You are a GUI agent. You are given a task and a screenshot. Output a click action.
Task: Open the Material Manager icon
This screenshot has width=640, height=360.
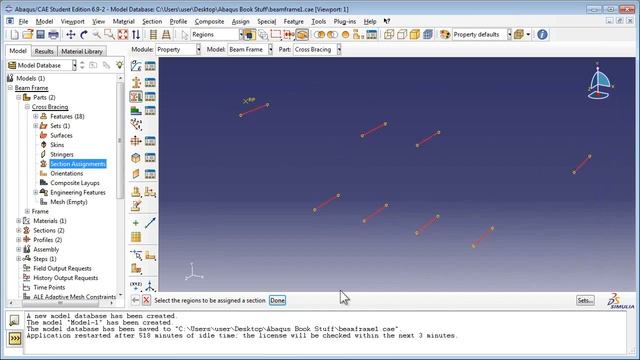point(150,66)
